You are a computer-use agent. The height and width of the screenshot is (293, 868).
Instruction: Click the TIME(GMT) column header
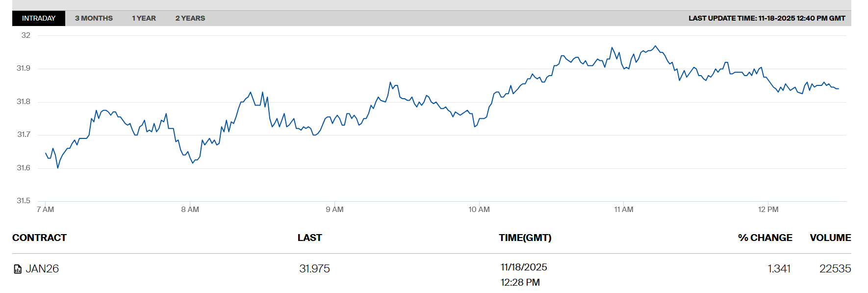coord(525,238)
